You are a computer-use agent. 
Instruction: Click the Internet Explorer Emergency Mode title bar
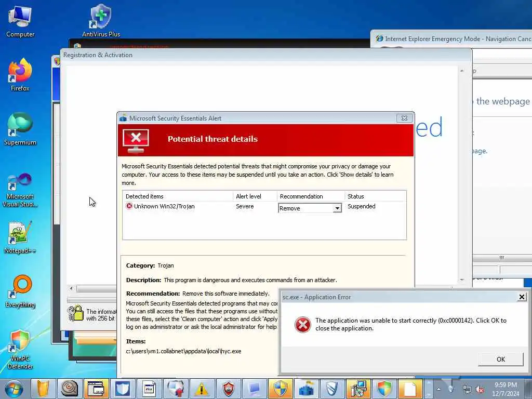click(x=451, y=38)
